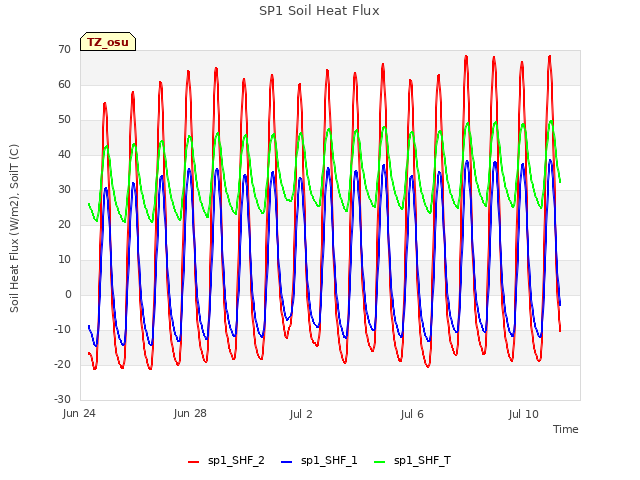The height and width of the screenshot is (480, 640).
Task: Toggle the sp1_SHF_1 legend entry
Action: pyautogui.click(x=319, y=461)
